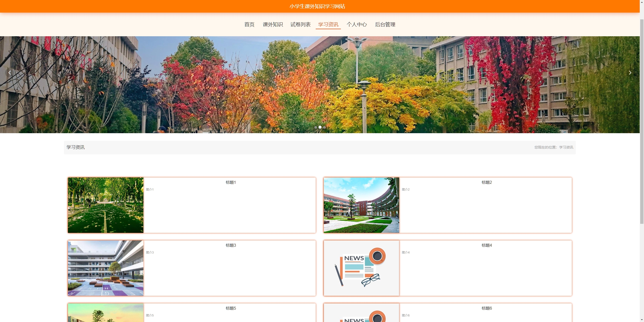The image size is (644, 322).
Task: Click the 标题2 article title
Action: coord(487,182)
